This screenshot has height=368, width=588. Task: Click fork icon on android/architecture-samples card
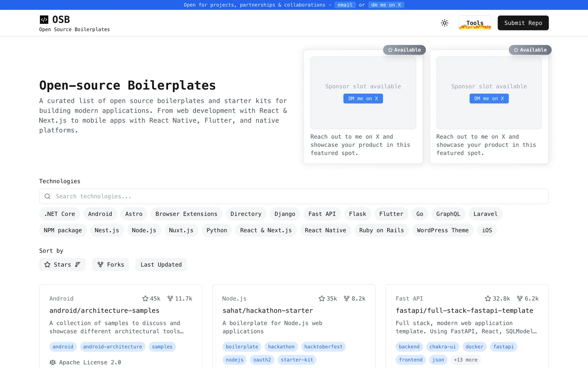click(x=170, y=298)
